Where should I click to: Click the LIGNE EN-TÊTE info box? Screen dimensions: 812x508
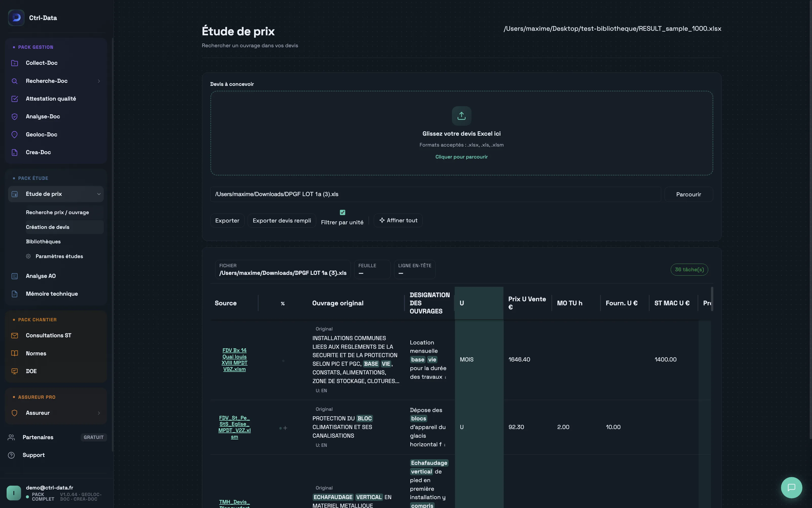point(414,269)
